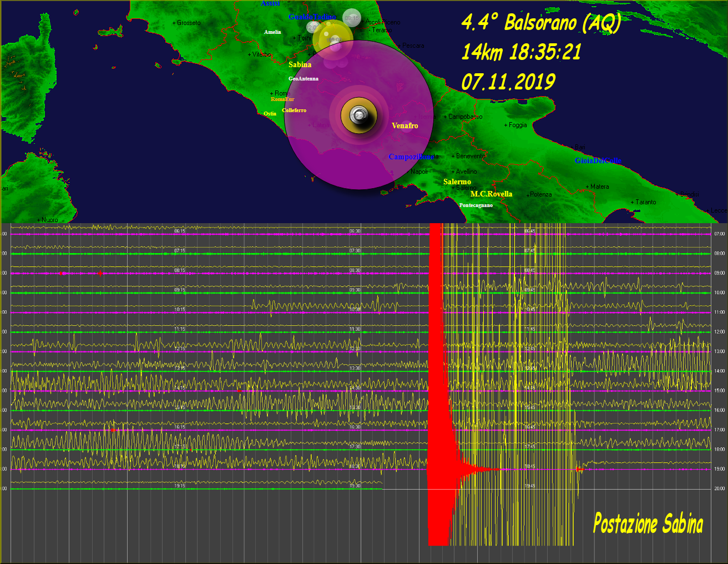728x564 pixels.
Task: Click the Viterbo city label
Action: (x=260, y=54)
